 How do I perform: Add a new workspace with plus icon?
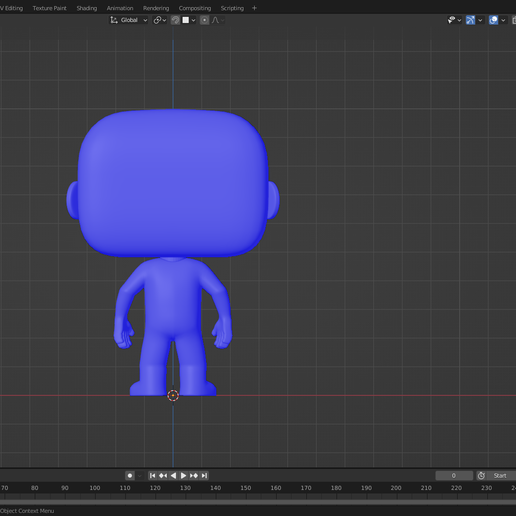254,8
